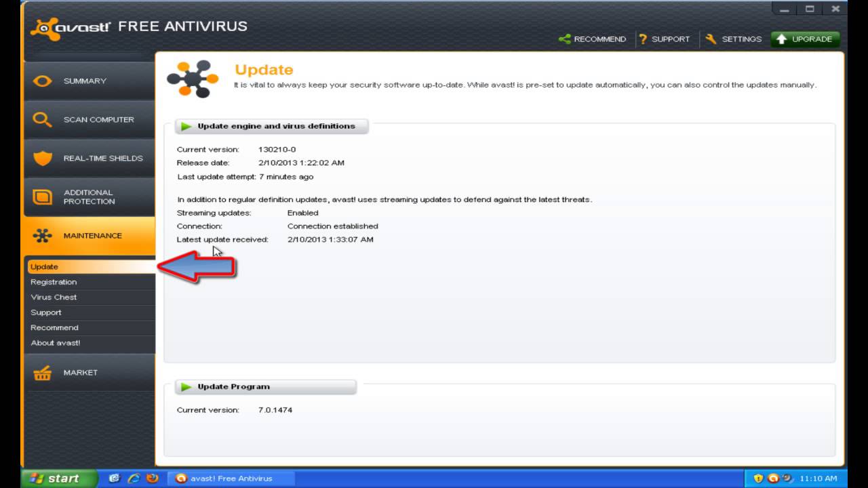Open the Scan Computer section
868x488 pixels.
90,119
